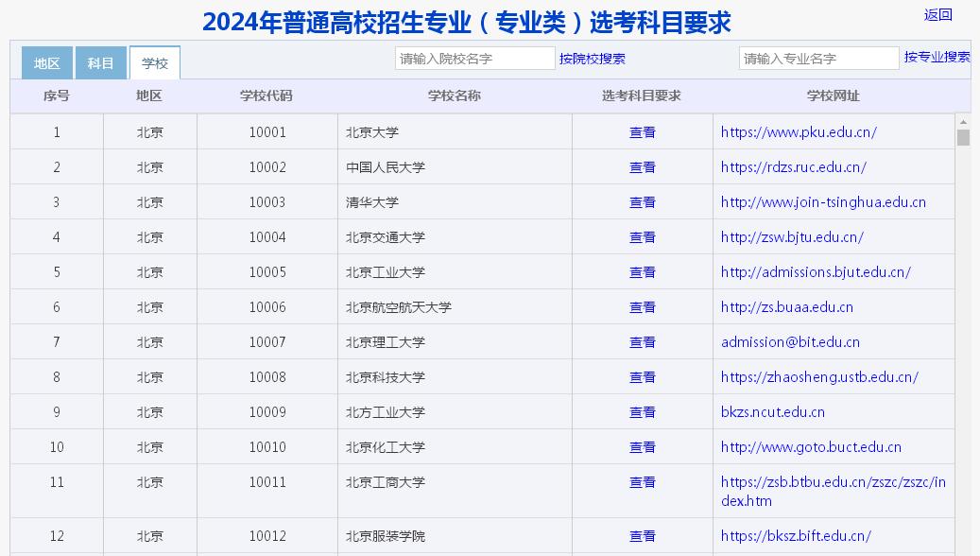Visit https://zhaosheng.ustb.edu.cn/ link
Image resolution: width=980 pixels, height=556 pixels.
(x=819, y=377)
